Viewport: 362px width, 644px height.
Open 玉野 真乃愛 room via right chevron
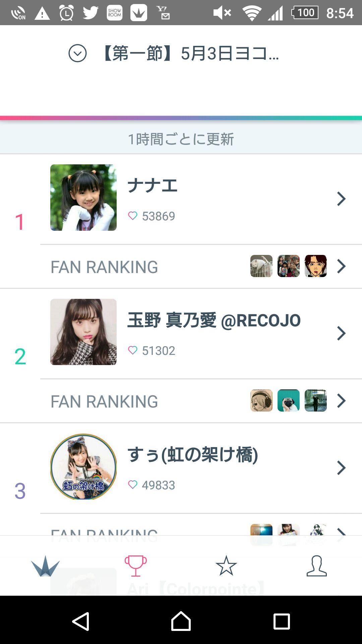click(x=341, y=333)
